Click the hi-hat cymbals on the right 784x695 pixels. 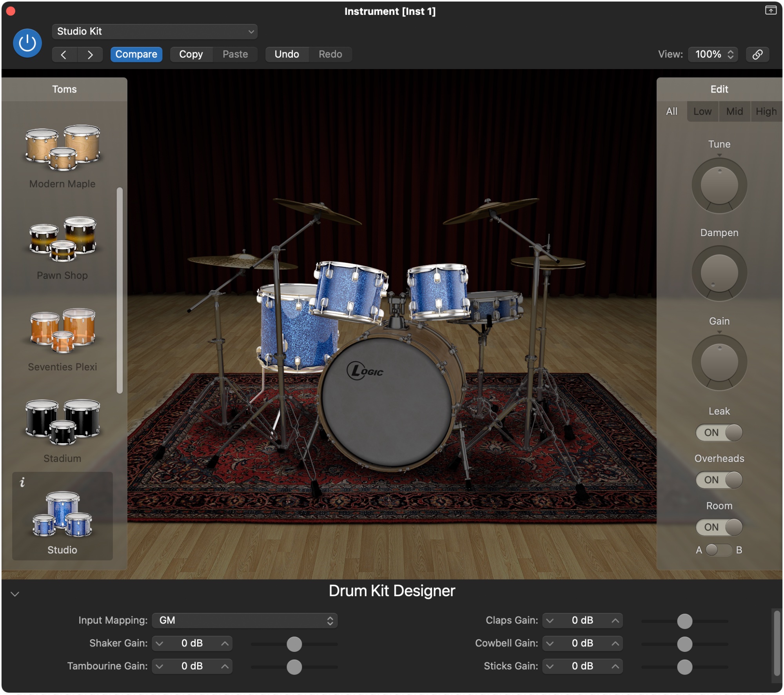pyautogui.click(x=548, y=262)
